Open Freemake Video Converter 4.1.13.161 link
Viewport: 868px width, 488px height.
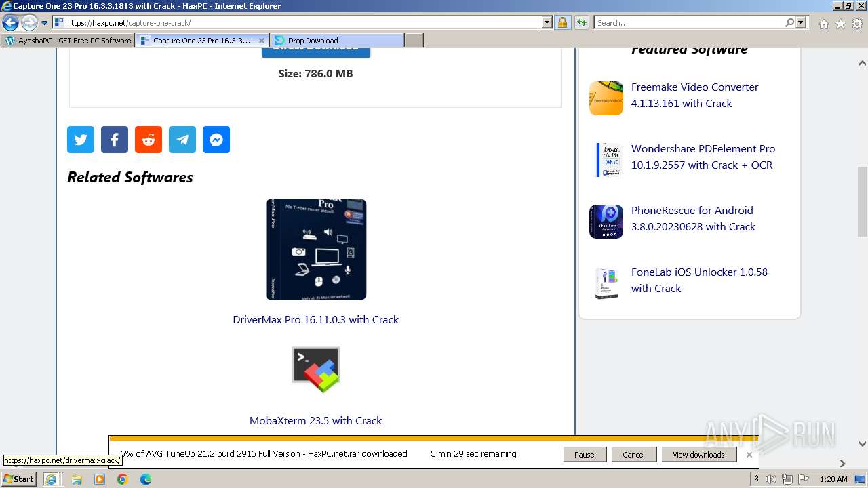(695, 95)
